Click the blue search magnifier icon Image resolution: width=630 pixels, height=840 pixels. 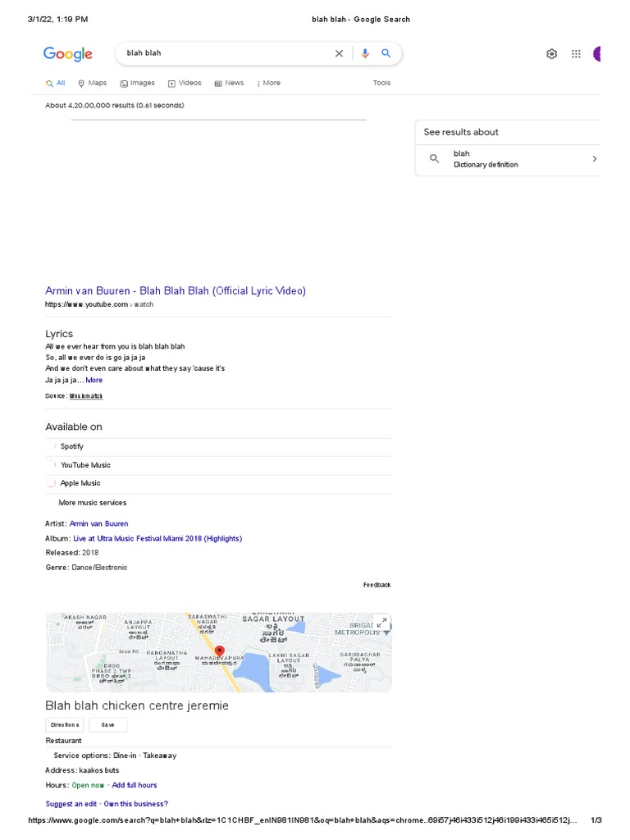click(x=386, y=53)
